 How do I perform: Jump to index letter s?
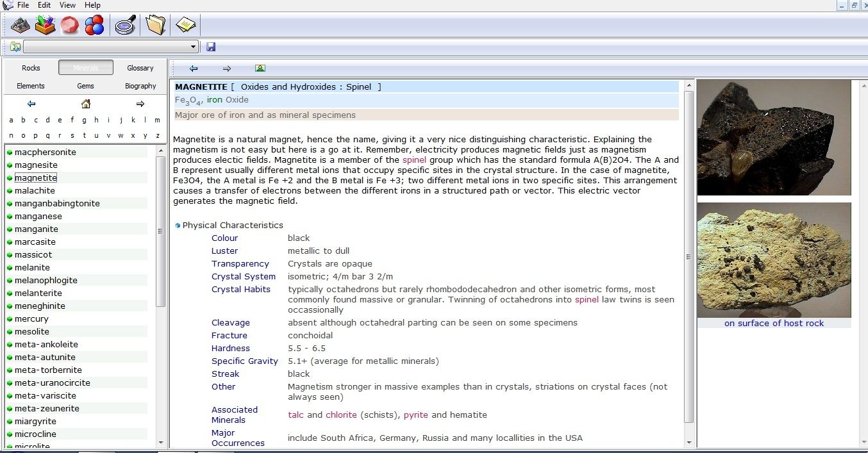click(72, 136)
